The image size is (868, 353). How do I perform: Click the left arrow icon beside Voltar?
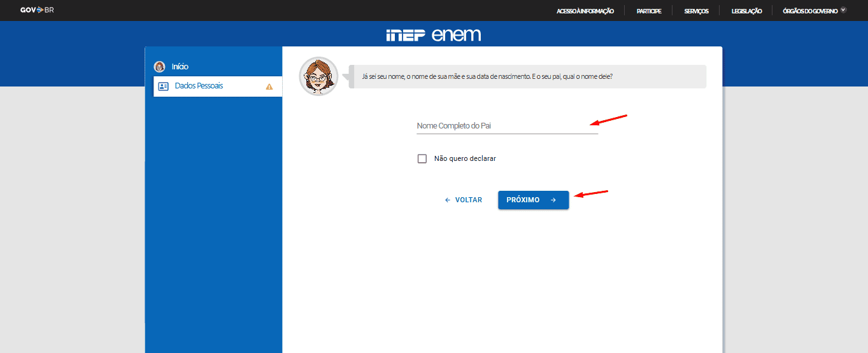click(x=447, y=200)
